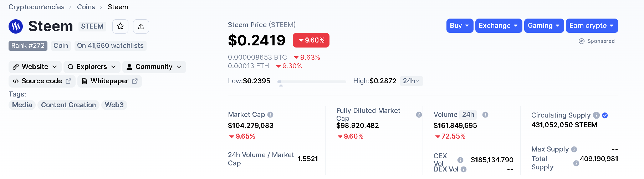Click the Steem logo icon

click(x=16, y=26)
